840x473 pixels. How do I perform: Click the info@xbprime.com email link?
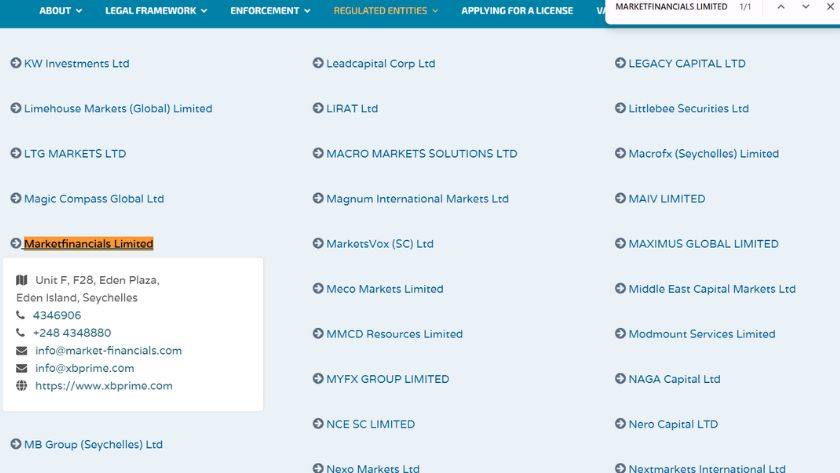[x=84, y=368]
